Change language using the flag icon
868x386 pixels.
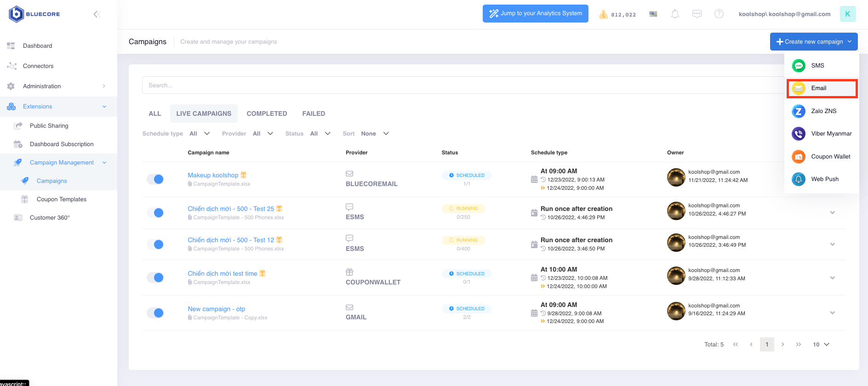[x=653, y=14]
